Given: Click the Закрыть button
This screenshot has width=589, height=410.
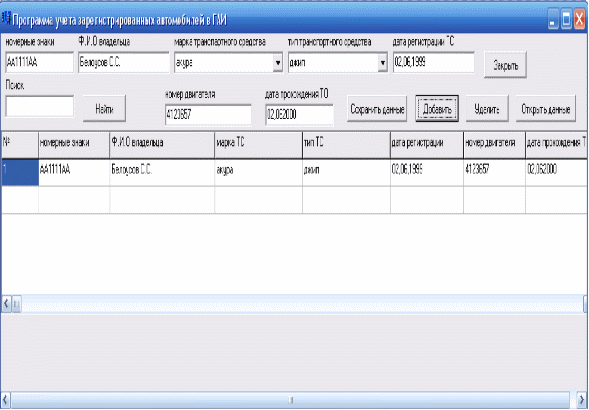Looking at the screenshot, I should (505, 65).
